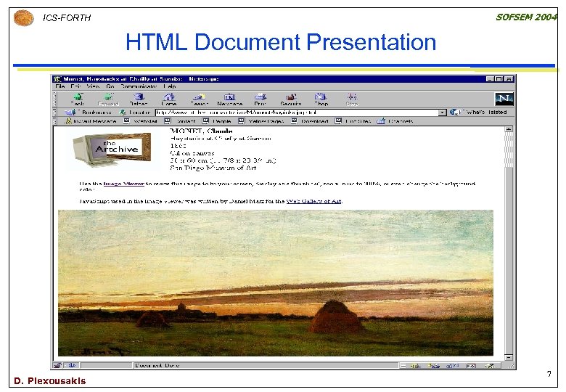Click the Document: Done status text
This screenshot has height=392, width=566.
(157, 365)
